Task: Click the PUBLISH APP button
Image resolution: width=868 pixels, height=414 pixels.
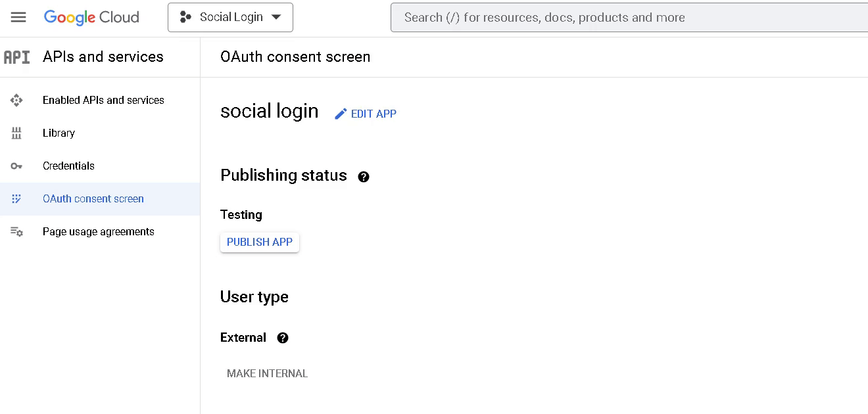Action: coord(259,242)
